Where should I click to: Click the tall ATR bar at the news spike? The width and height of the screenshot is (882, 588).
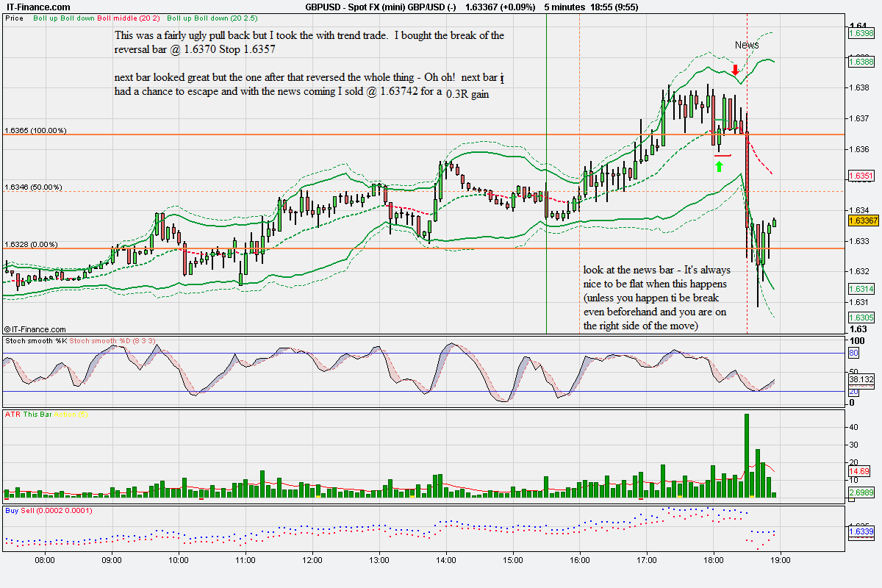[x=747, y=456]
